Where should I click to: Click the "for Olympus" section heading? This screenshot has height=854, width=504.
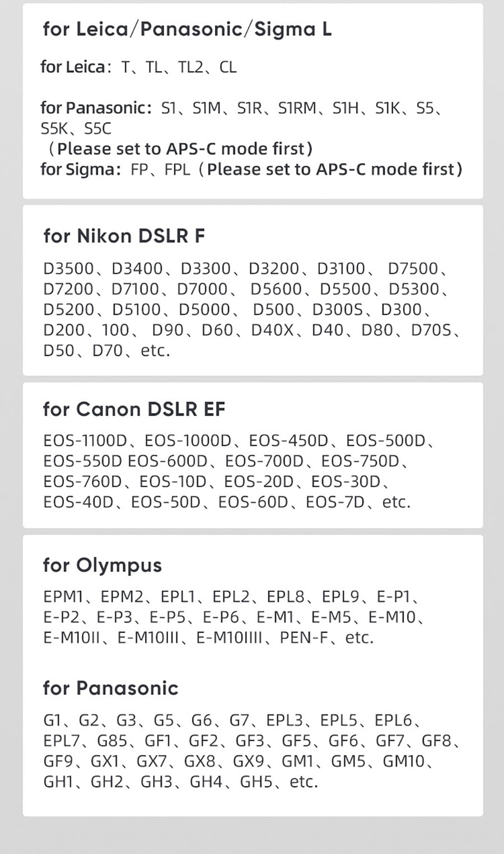click(102, 565)
